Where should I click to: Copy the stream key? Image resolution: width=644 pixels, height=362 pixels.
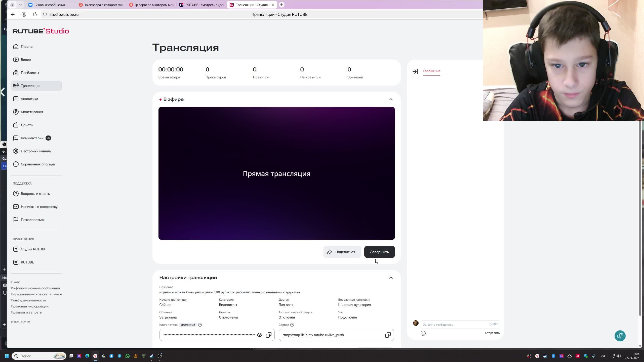point(269,335)
